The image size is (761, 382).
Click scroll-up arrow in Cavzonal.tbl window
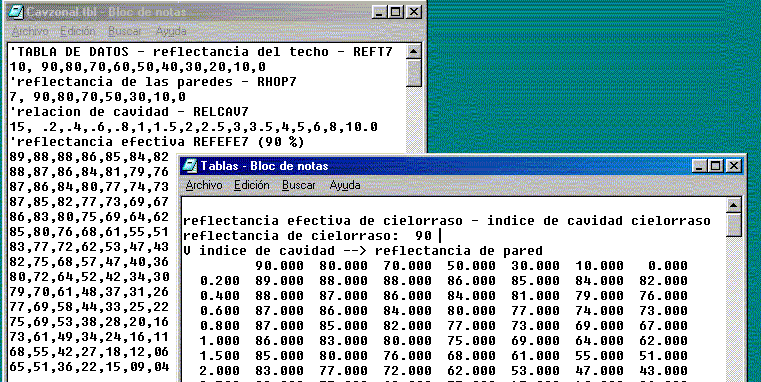[x=414, y=51]
